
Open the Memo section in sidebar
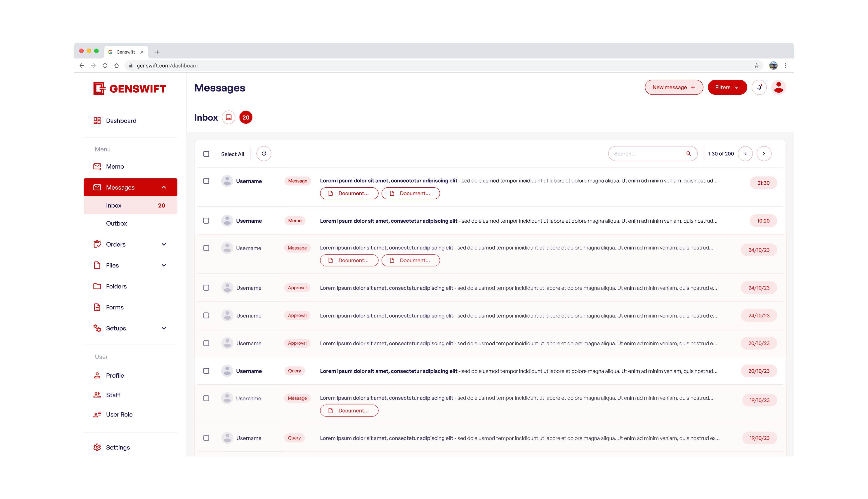click(x=115, y=166)
